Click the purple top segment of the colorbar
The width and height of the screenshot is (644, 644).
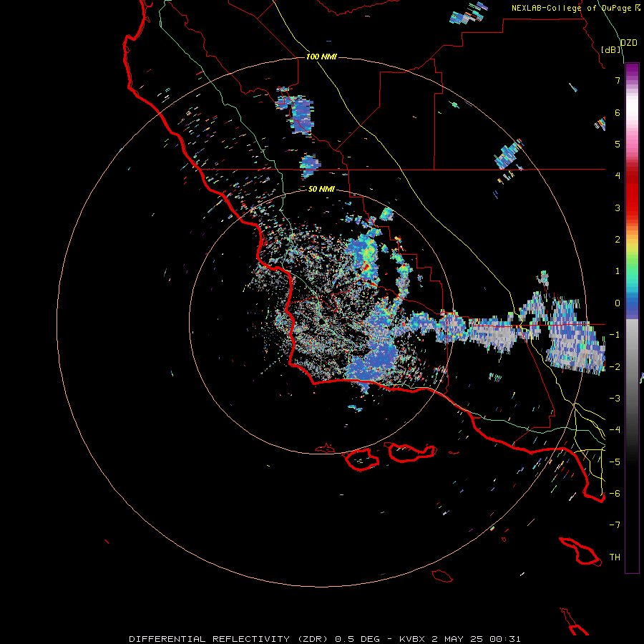click(632, 70)
